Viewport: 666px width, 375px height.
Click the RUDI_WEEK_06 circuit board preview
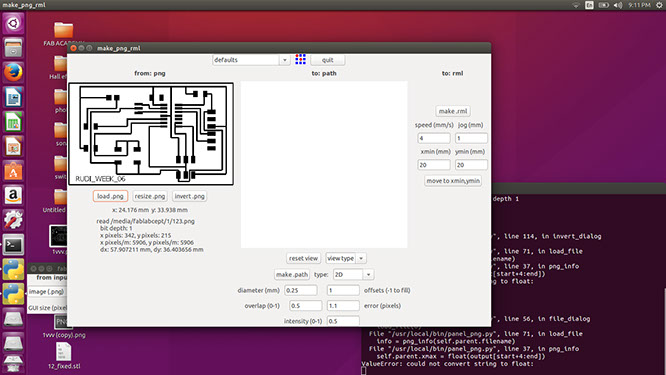coord(151,134)
